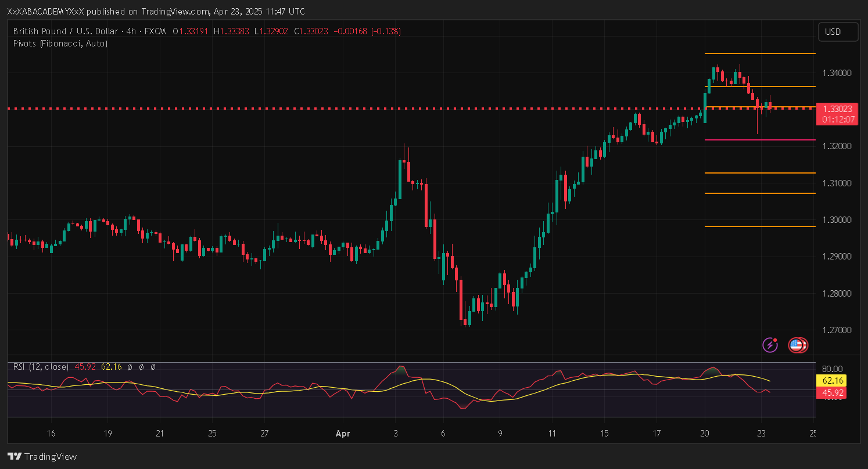Select the Pivots (Fibonacci, Auto) indicator label
868x469 pixels.
60,43
